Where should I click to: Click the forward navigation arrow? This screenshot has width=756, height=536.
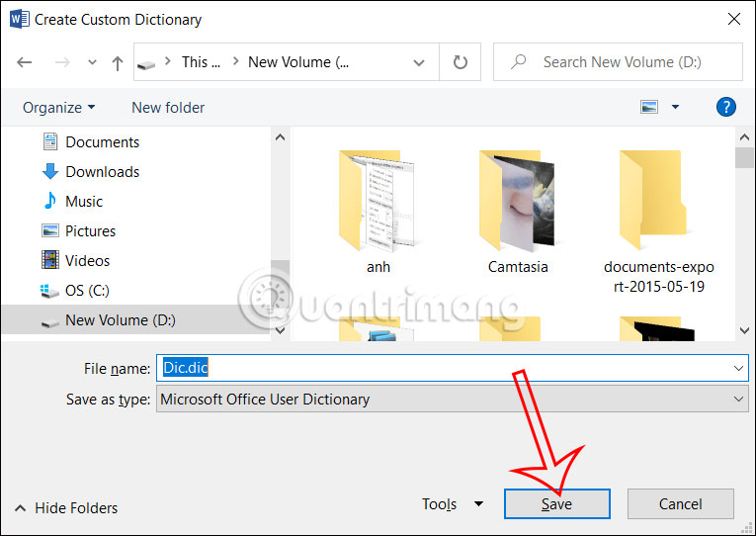pyautogui.click(x=62, y=62)
